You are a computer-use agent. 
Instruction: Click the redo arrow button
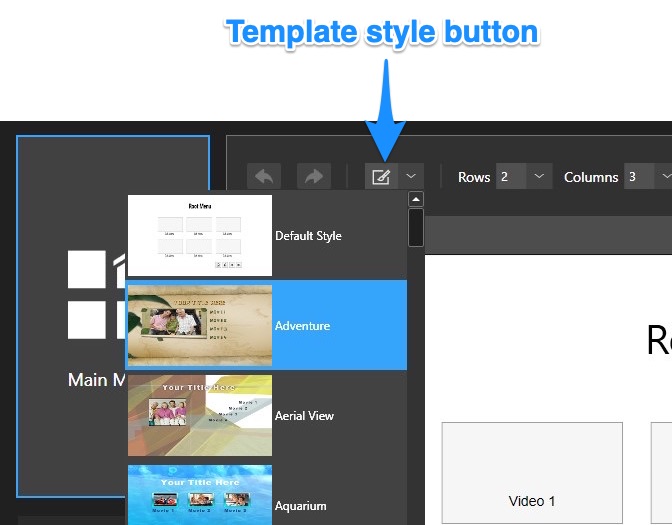pos(314,176)
